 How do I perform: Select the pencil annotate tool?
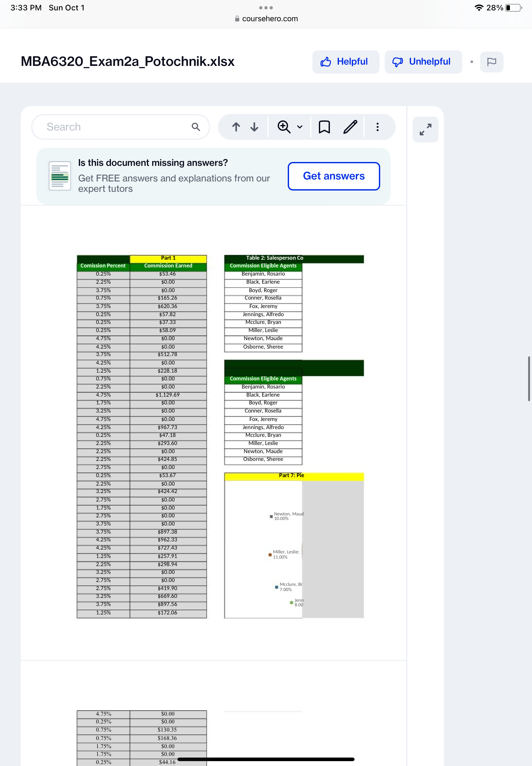[x=350, y=127]
